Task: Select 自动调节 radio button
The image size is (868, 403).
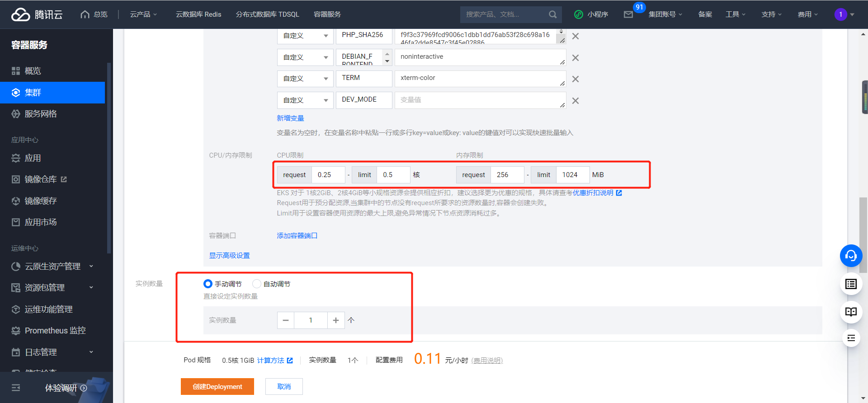Action: (257, 284)
